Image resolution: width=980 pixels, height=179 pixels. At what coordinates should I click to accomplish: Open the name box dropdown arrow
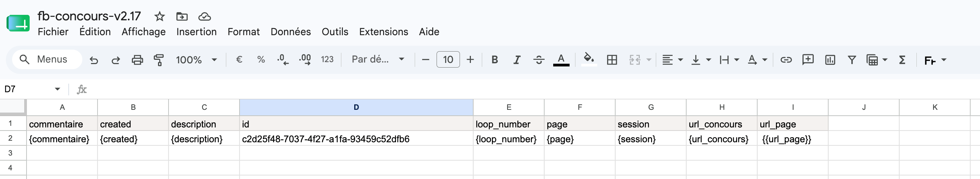pos(57,89)
